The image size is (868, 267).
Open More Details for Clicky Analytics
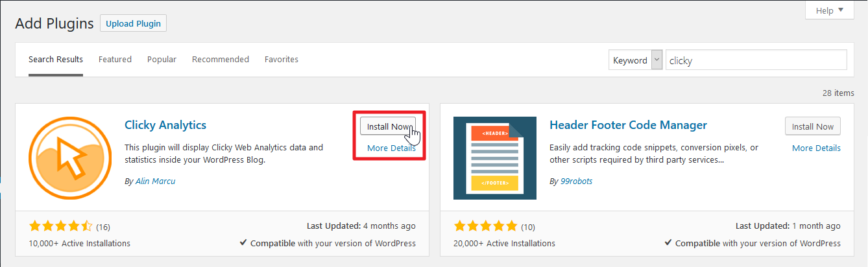point(391,148)
